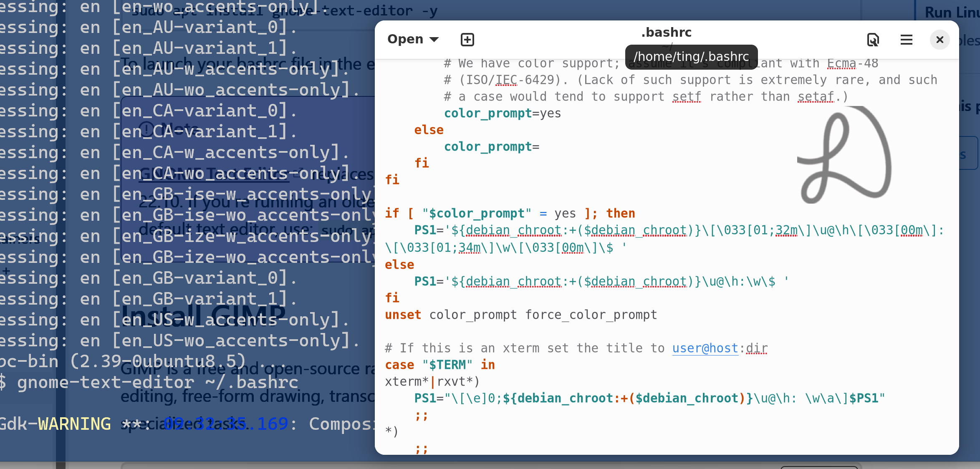Click the if "$color_prompt" = yes line

coord(509,213)
